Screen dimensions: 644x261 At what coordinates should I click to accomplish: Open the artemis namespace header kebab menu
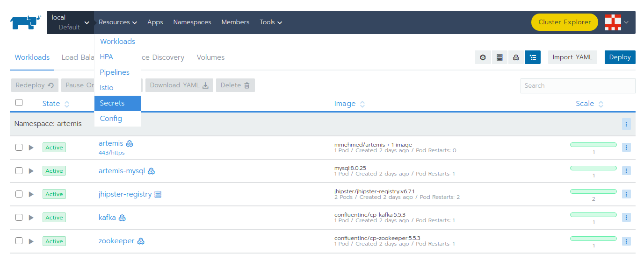(626, 124)
